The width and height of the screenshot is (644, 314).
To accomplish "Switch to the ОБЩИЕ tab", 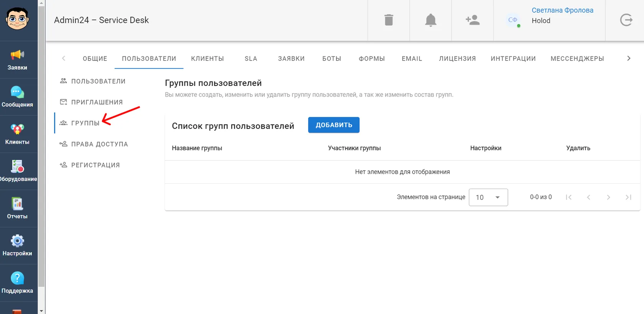I will (x=95, y=59).
